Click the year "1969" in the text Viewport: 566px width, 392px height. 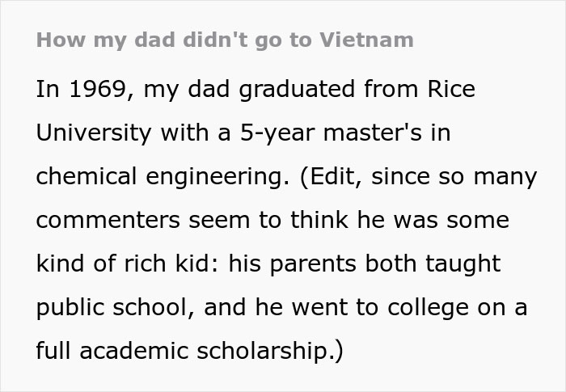95,89
